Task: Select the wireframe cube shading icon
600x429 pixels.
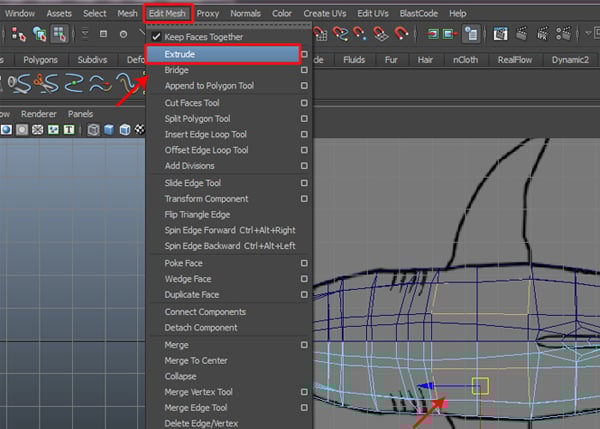Action: tap(93, 130)
